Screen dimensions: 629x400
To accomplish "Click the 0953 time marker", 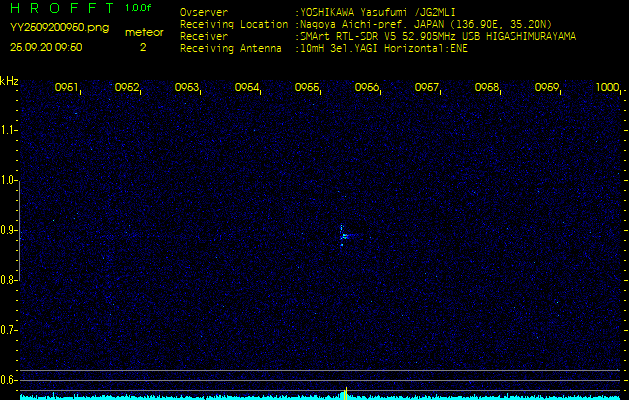I will (x=186, y=87).
